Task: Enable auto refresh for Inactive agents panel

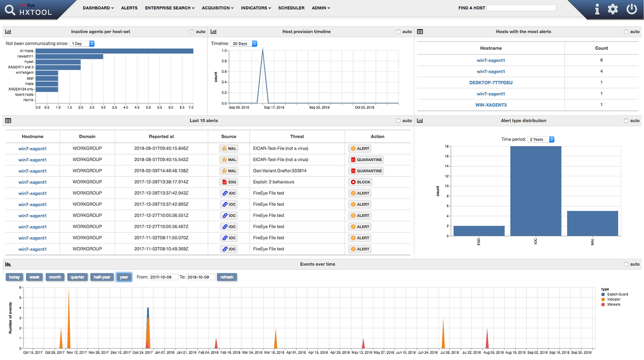Action: click(x=192, y=31)
